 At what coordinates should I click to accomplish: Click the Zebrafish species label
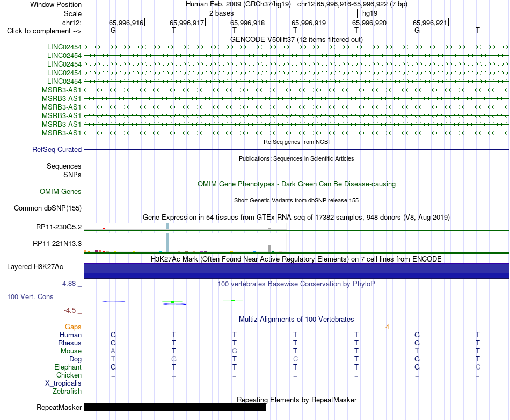(x=67, y=392)
